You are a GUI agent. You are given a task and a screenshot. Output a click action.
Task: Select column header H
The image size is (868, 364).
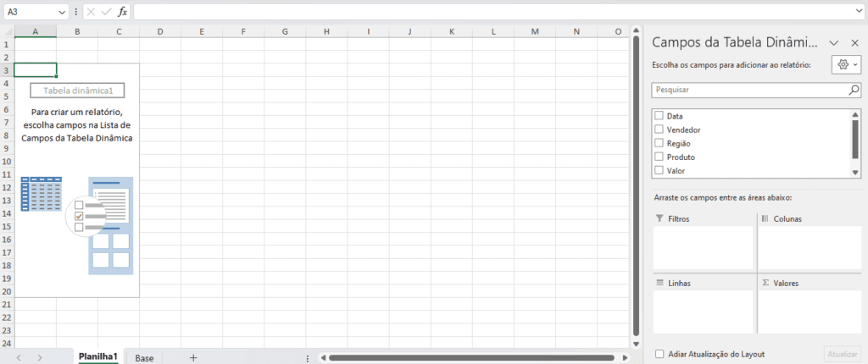[x=326, y=32]
